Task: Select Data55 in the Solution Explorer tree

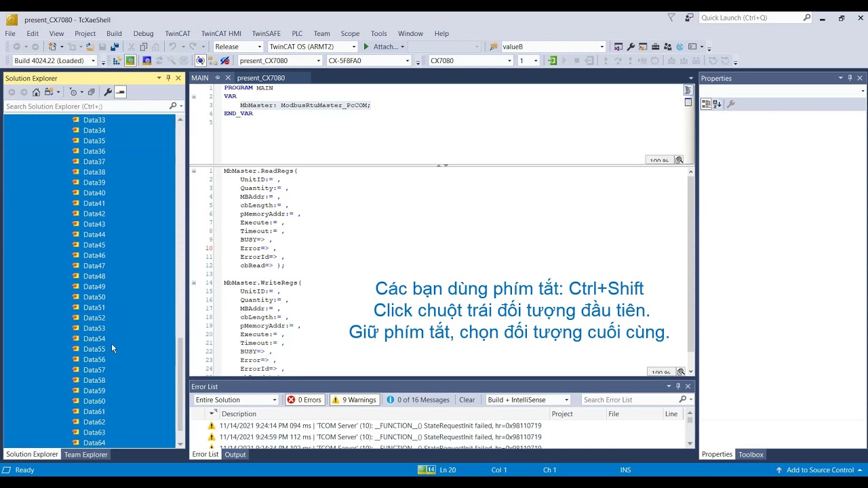Action: [94, 349]
